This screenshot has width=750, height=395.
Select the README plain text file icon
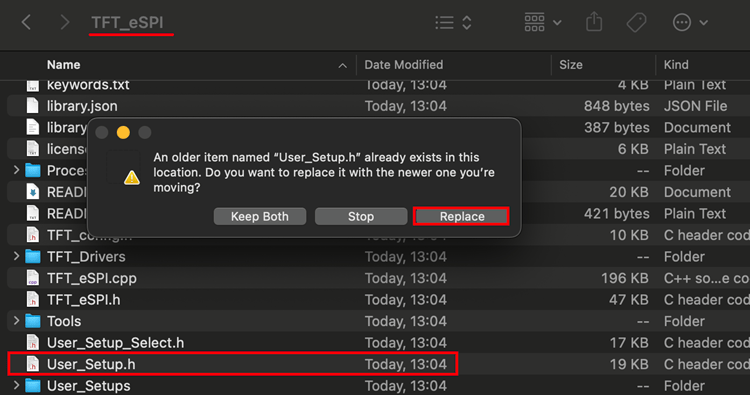[33, 213]
